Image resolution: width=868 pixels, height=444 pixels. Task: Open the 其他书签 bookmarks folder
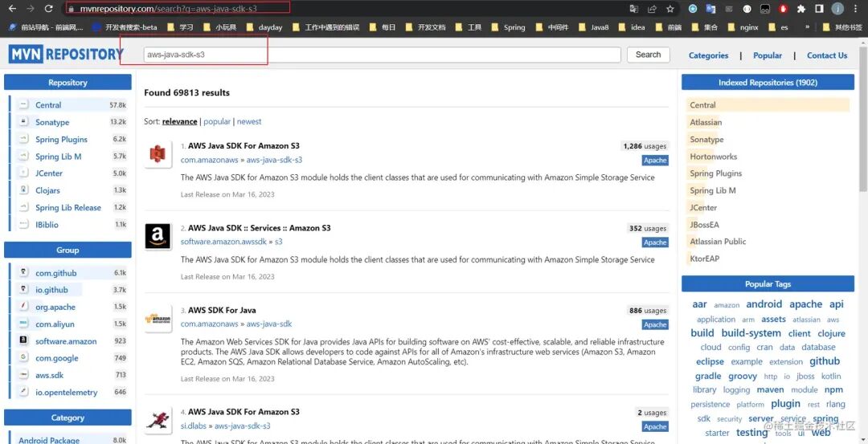[x=842, y=27]
